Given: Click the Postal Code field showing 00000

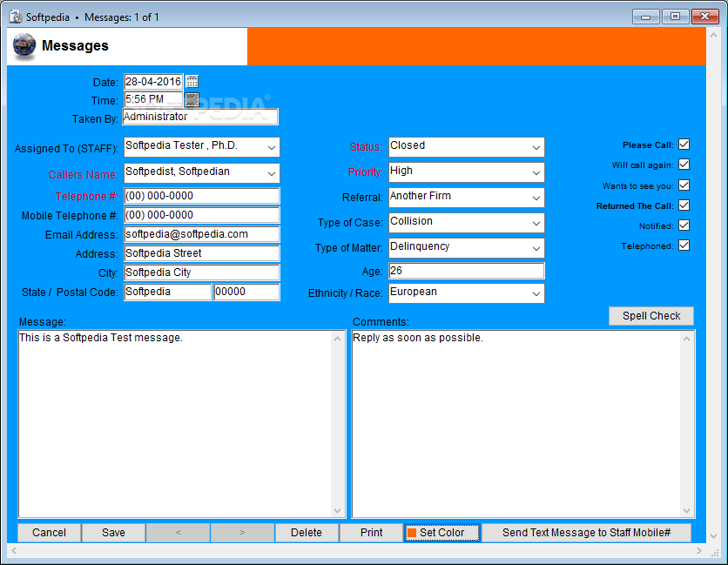Looking at the screenshot, I should [x=246, y=292].
